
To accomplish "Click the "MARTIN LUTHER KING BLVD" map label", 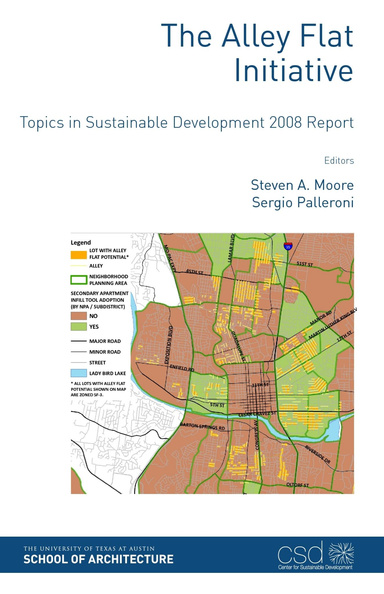I will pyautogui.click(x=333, y=323).
